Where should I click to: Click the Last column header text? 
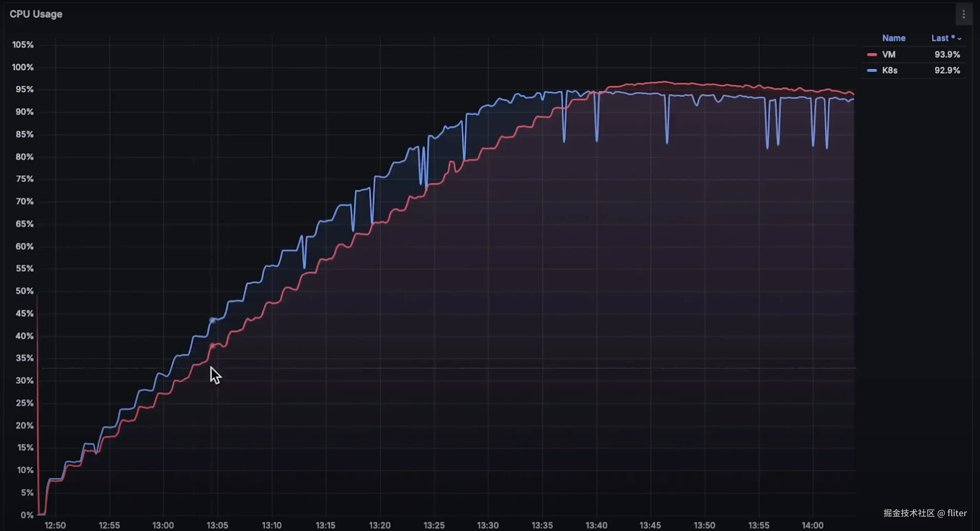tap(940, 38)
